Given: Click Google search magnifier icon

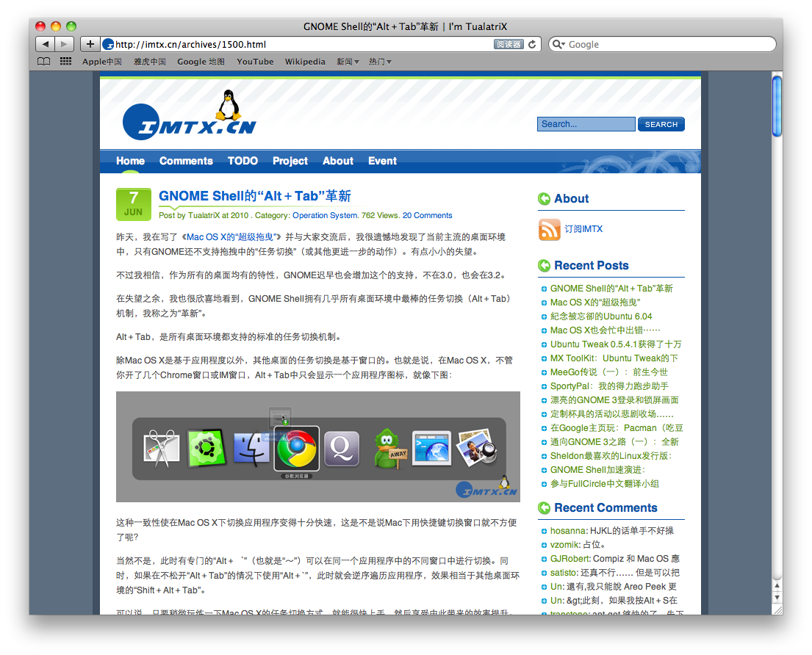Looking at the screenshot, I should pos(558,45).
